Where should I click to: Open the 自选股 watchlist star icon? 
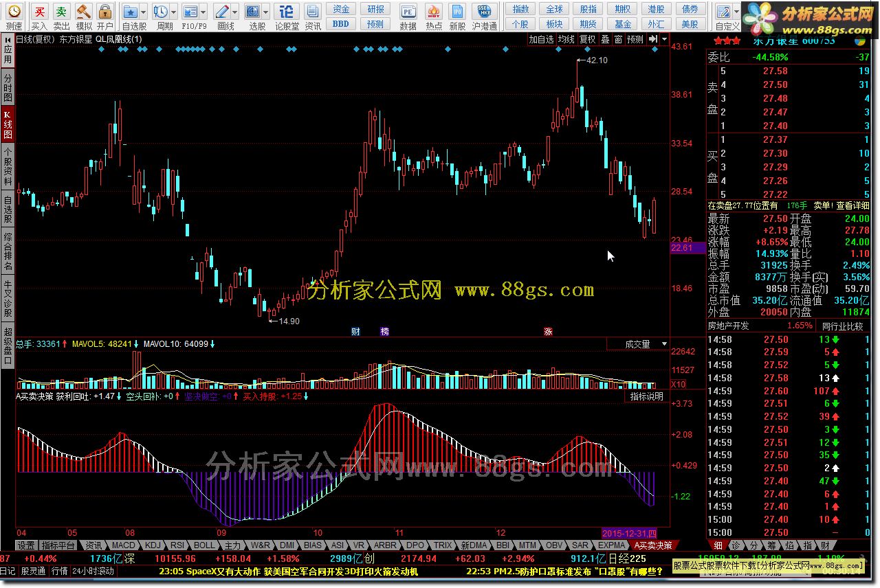pos(130,12)
